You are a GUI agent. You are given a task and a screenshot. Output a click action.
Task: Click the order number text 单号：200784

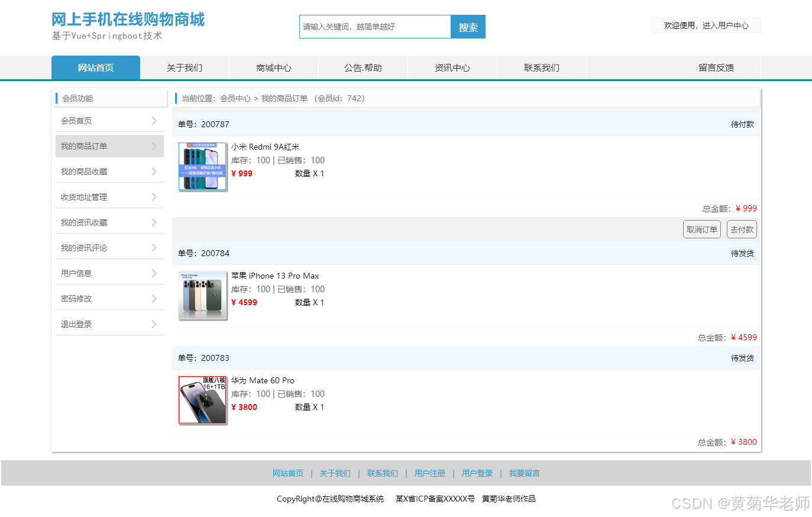coord(203,253)
